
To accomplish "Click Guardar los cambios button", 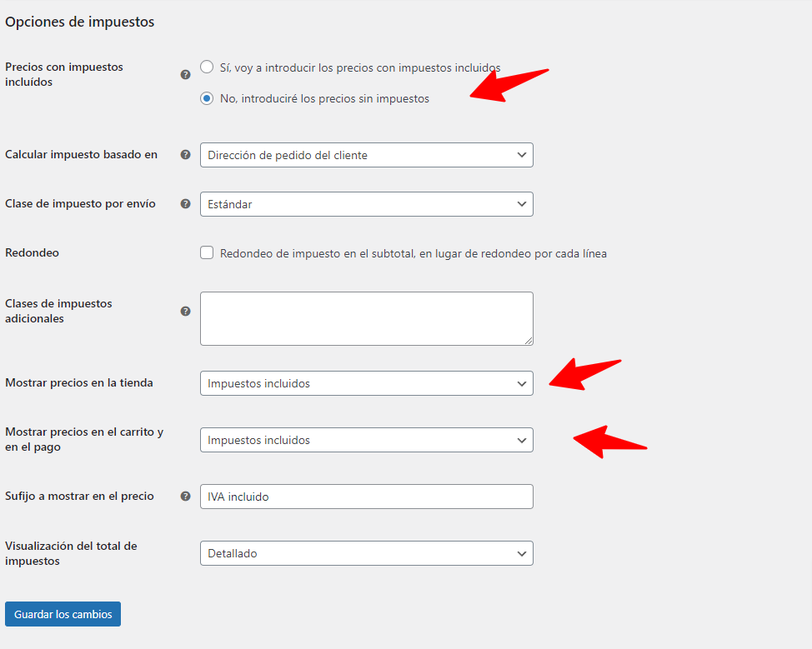I will (x=63, y=614).
